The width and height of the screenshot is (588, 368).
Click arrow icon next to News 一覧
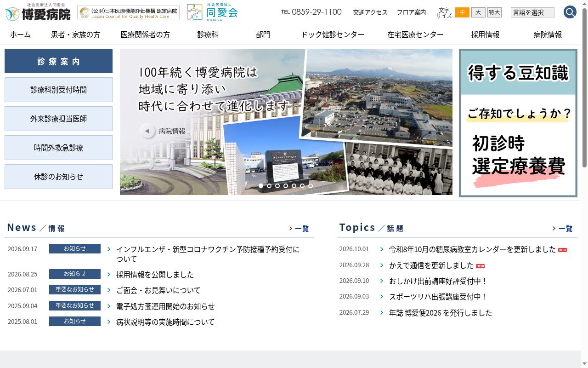[x=291, y=229]
